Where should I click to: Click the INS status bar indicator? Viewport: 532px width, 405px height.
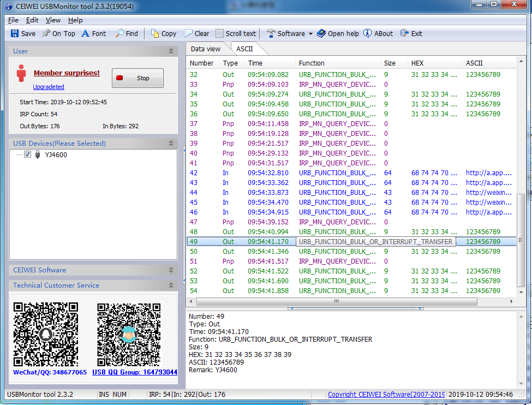(x=104, y=395)
